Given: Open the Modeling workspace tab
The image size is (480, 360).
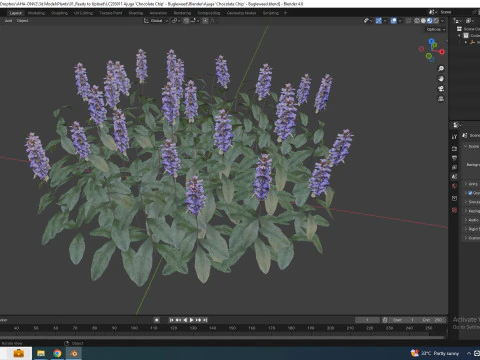Looking at the screenshot, I should (x=36, y=13).
